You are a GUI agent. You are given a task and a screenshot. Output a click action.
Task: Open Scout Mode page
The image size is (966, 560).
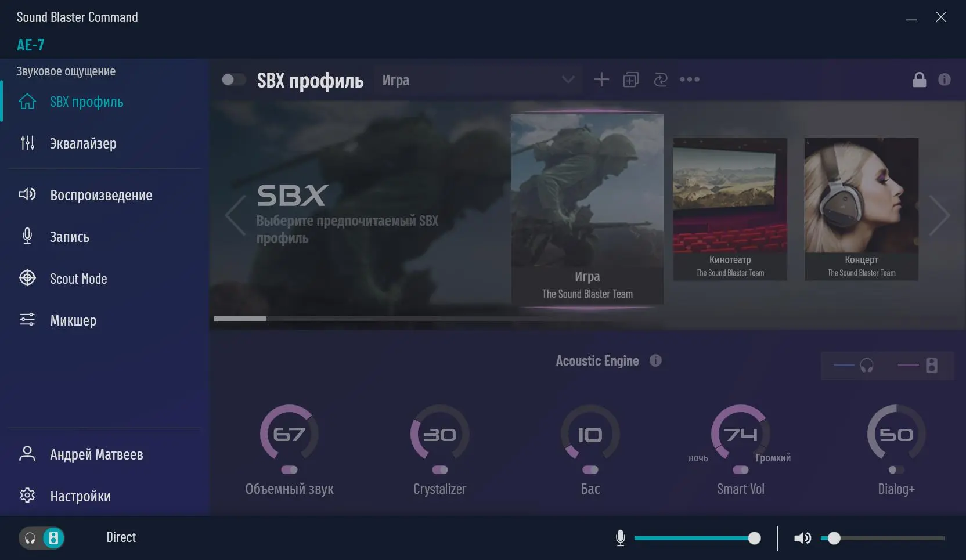coord(104,279)
